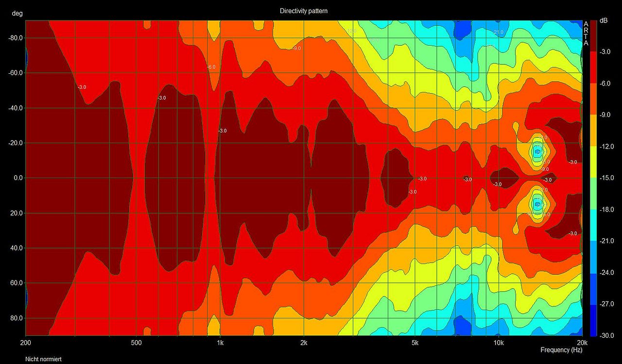Click the 1k tick label on frequency axis
The height and width of the screenshot is (364, 622).
click(220, 342)
